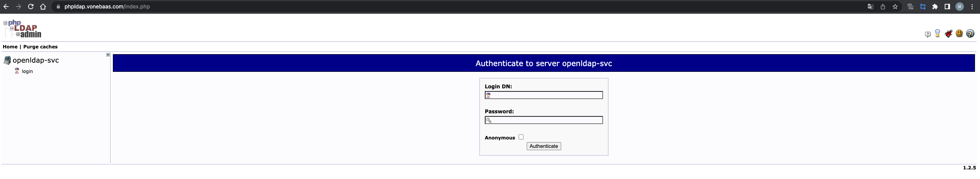The width and height of the screenshot is (980, 179).
Task: Click the phpLDAPadmin logo
Action: pyautogui.click(x=22, y=29)
